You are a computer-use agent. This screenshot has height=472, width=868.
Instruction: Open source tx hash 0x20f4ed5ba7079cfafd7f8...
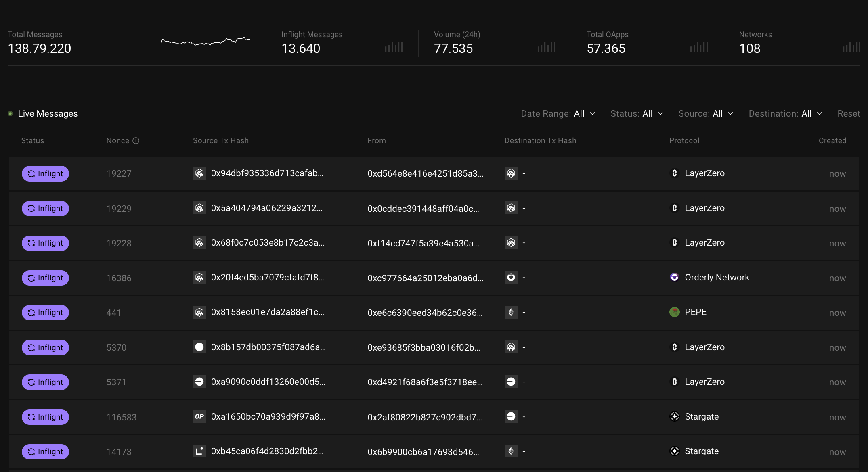click(x=268, y=278)
